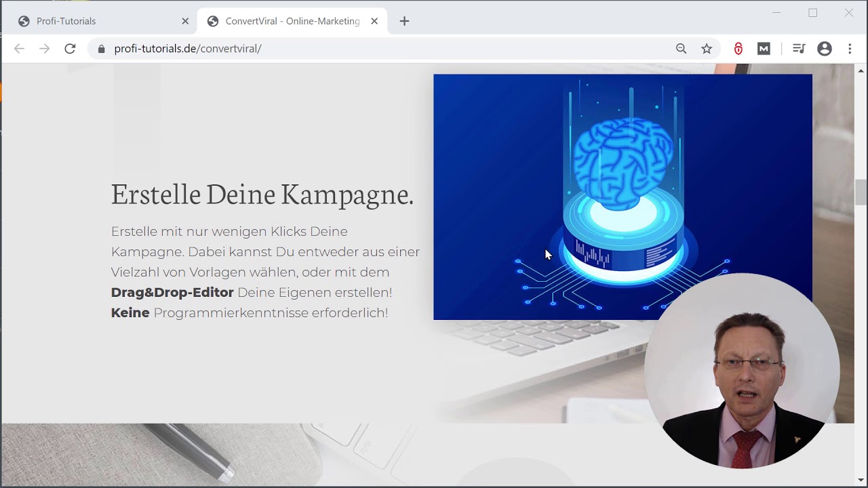The width and height of the screenshot is (868, 488).
Task: Open Chrome's three-dot menu
Action: click(850, 49)
